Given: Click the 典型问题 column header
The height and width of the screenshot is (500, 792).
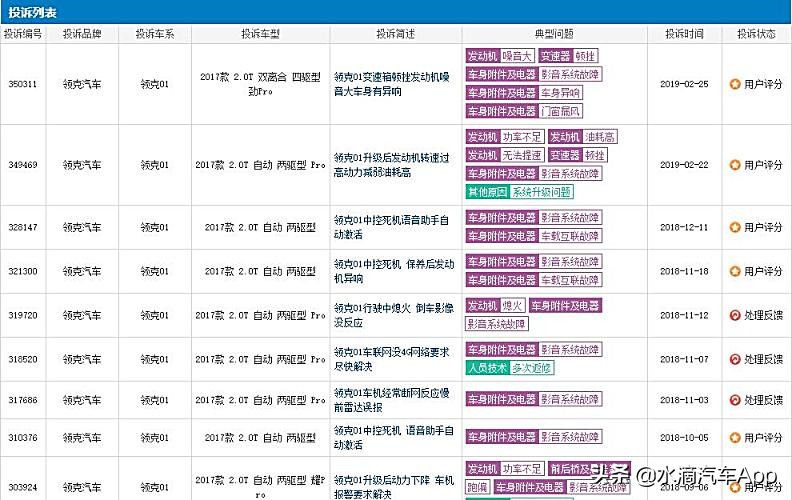Looking at the screenshot, I should pyautogui.click(x=554, y=34).
